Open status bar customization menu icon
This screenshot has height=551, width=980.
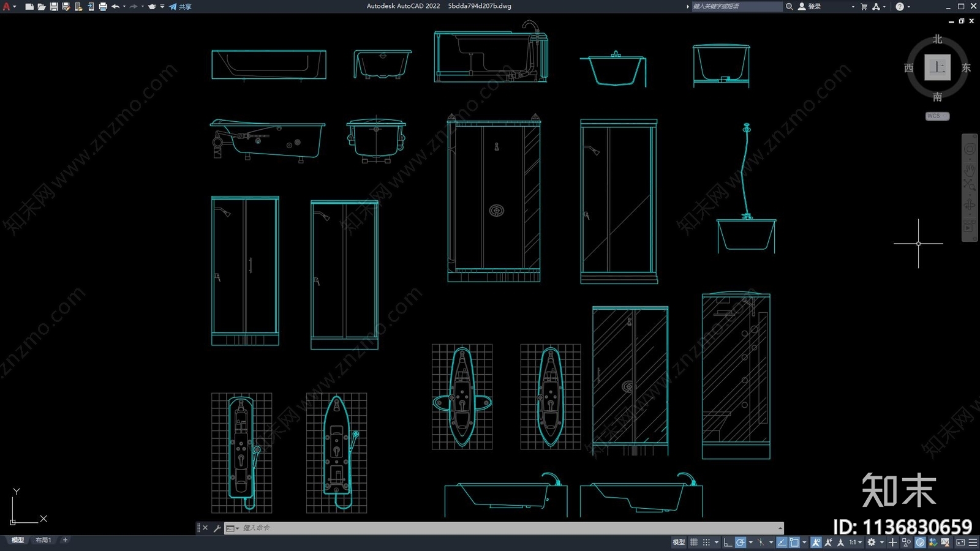pyautogui.click(x=973, y=542)
